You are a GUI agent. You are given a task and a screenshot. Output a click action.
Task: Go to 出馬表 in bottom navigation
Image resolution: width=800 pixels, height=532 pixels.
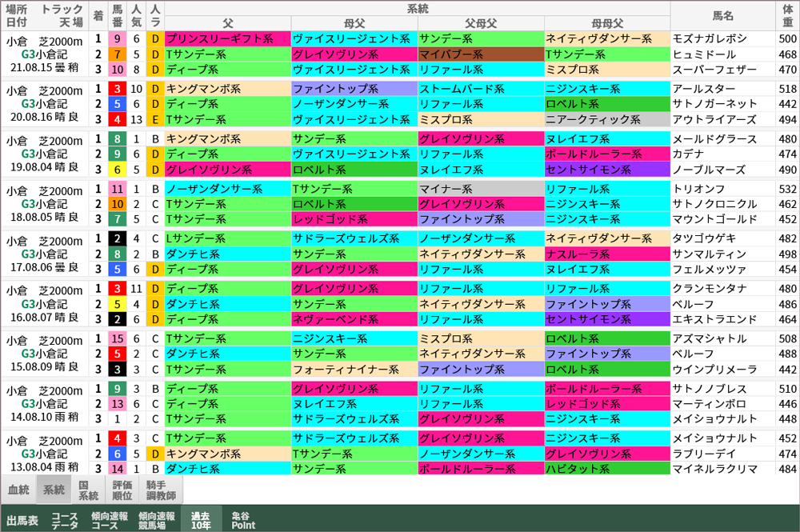[x=22, y=520]
